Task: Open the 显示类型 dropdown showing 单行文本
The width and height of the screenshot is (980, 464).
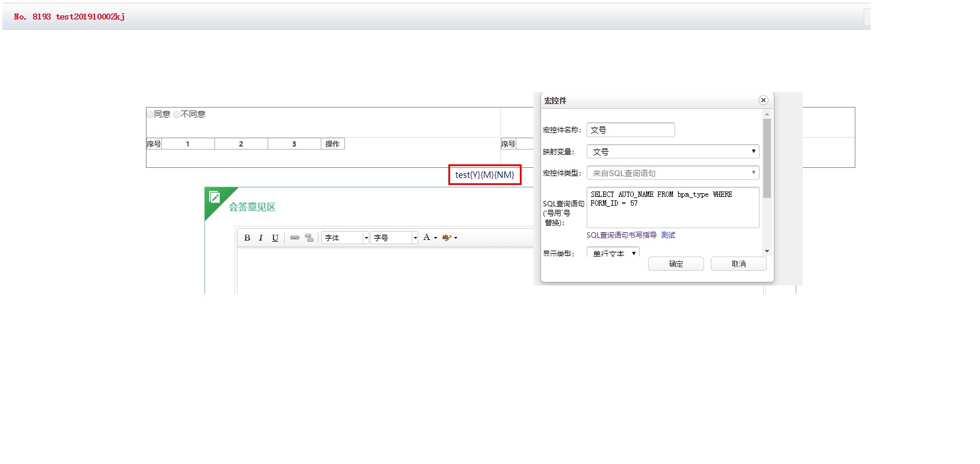Action: click(x=613, y=252)
